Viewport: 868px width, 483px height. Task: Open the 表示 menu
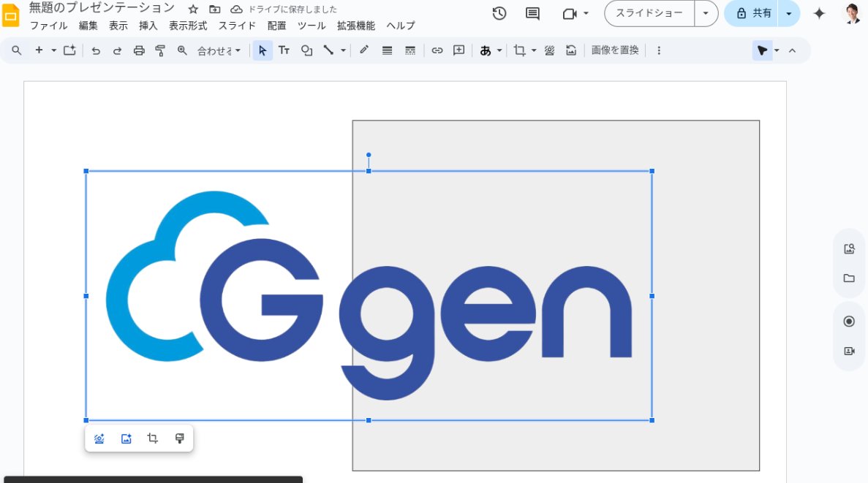pos(118,26)
